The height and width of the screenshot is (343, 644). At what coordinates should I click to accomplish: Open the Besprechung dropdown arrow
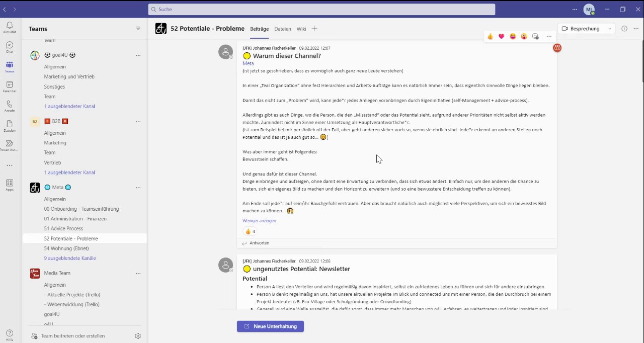click(610, 29)
